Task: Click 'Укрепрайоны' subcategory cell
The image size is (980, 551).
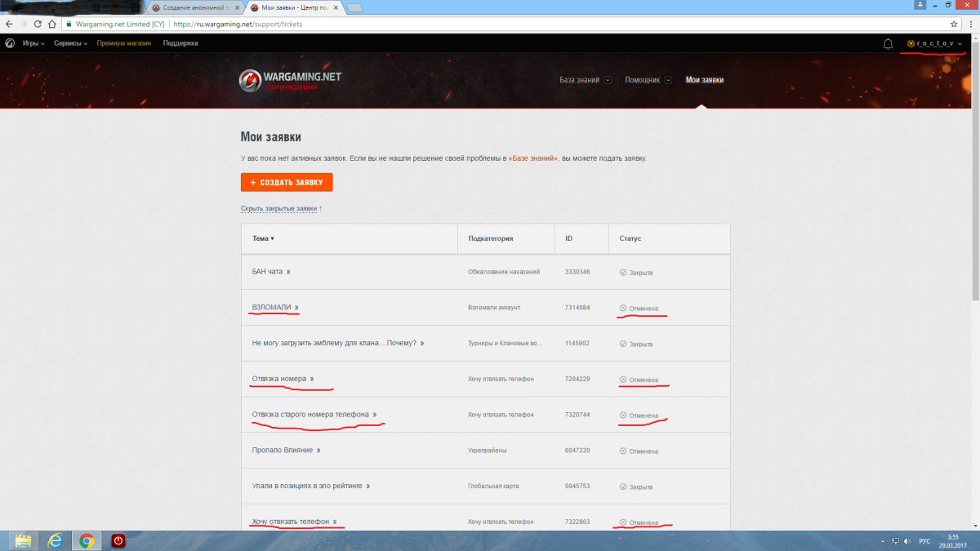Action: coord(488,451)
